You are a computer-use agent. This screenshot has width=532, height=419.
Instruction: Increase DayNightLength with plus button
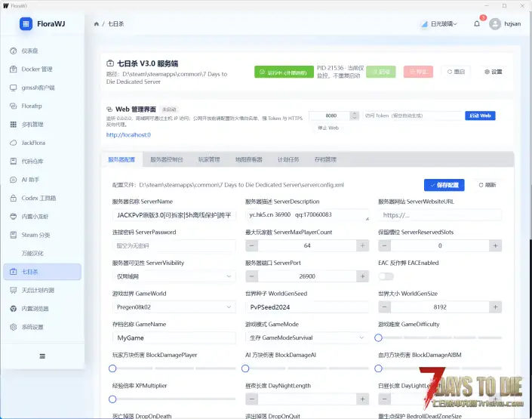tap(362, 399)
